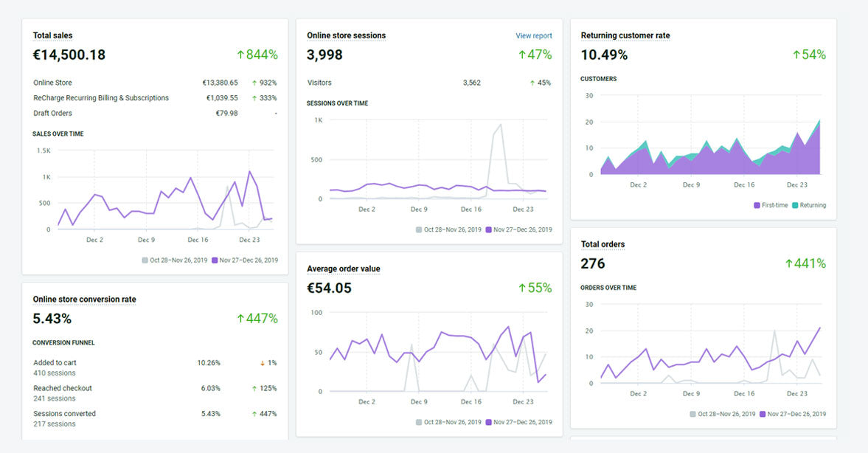
Task: Click the orange down arrow in Added to cart row
Action: [263, 363]
